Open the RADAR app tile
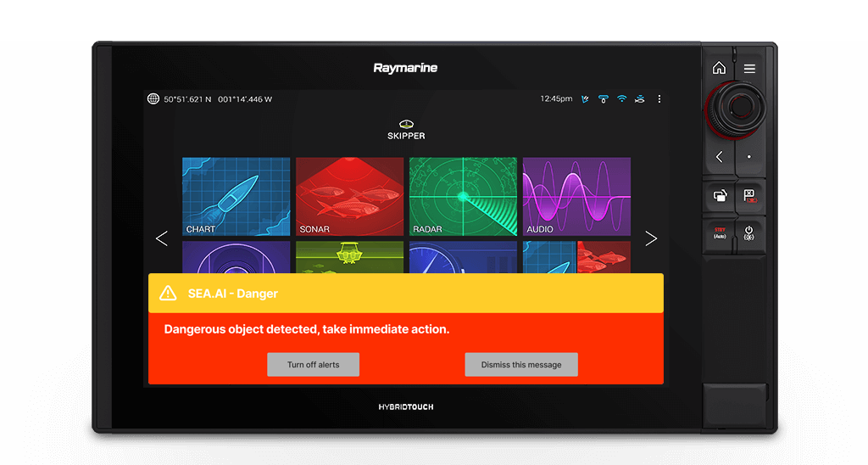Screen dimensions: 868x465 tap(463, 197)
